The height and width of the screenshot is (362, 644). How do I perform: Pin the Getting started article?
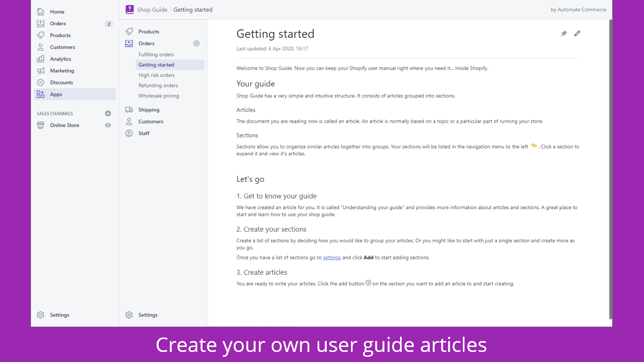pyautogui.click(x=563, y=33)
